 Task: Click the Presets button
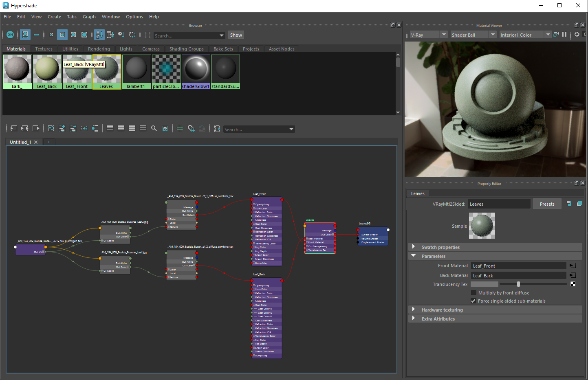(547, 204)
